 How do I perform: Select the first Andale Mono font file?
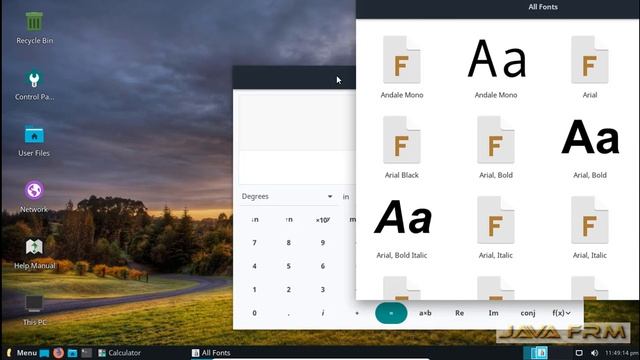(x=402, y=67)
